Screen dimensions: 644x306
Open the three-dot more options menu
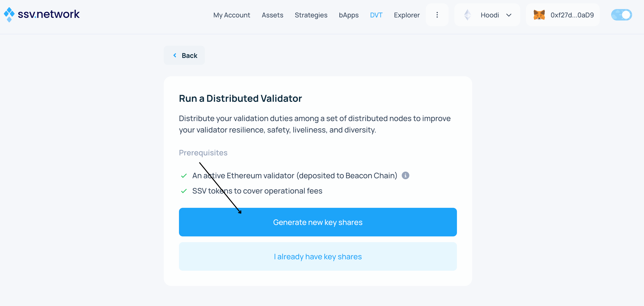click(x=437, y=15)
